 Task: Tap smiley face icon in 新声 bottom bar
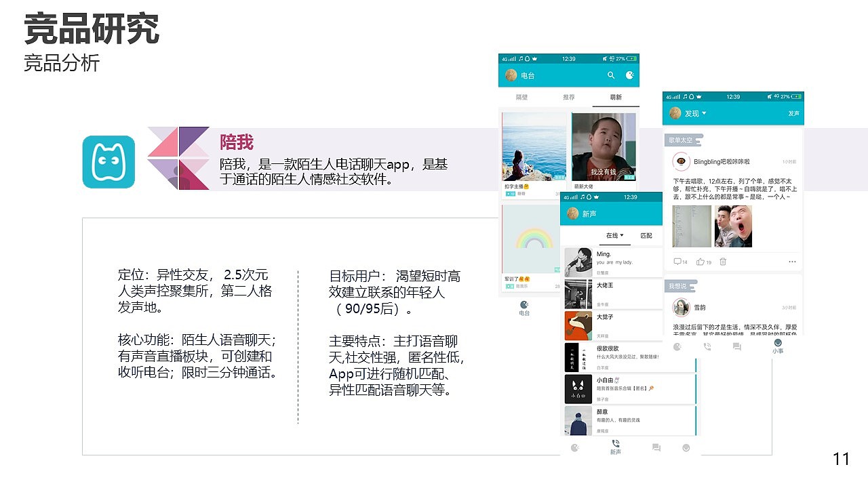coord(686,447)
